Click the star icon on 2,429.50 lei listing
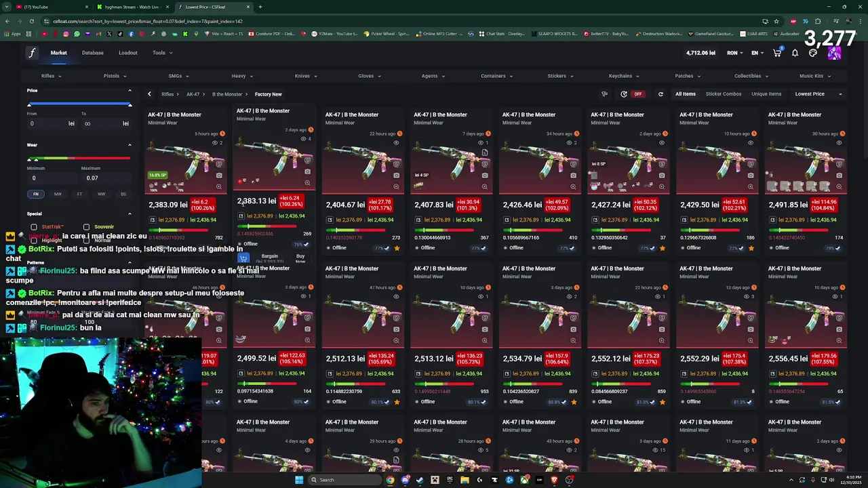The image size is (868, 488). (751, 248)
